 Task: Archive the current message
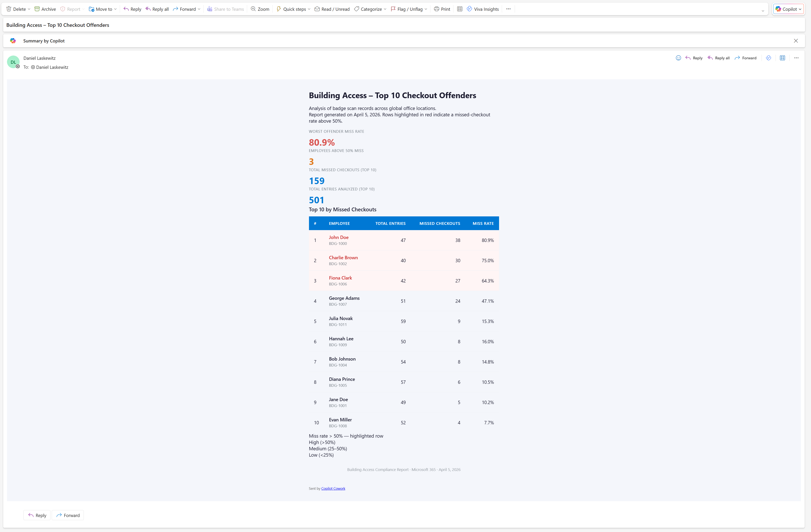45,9
